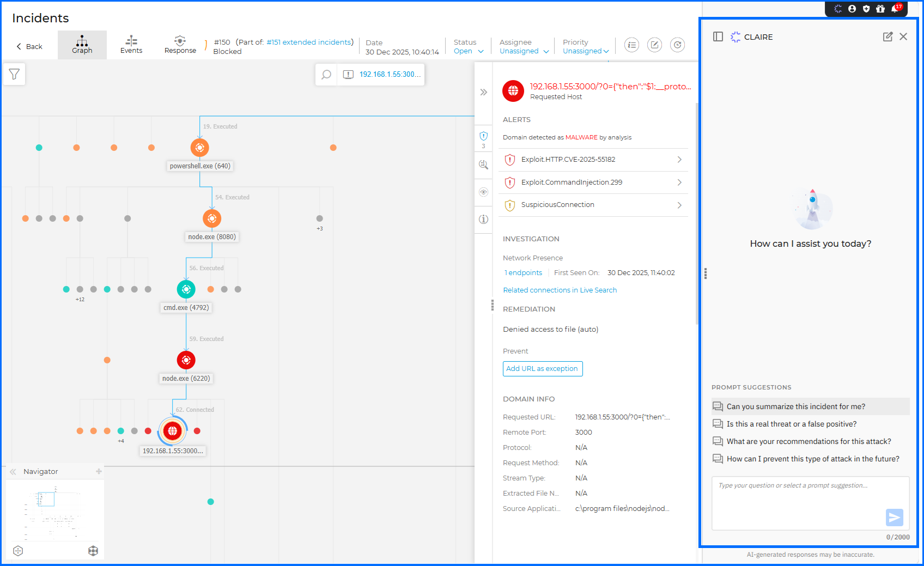924x566 pixels.
Task: Choose 'Can you summarize this incident for me?'
Action: pyautogui.click(x=811, y=406)
